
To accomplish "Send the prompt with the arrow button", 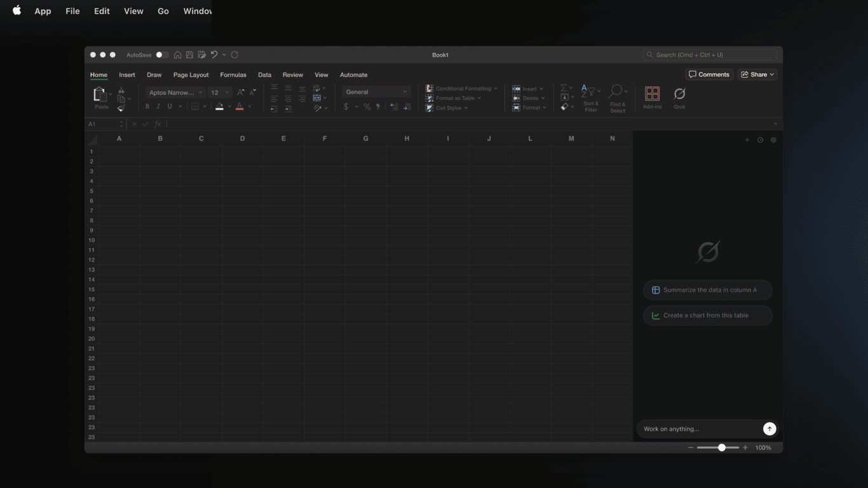I will [770, 429].
